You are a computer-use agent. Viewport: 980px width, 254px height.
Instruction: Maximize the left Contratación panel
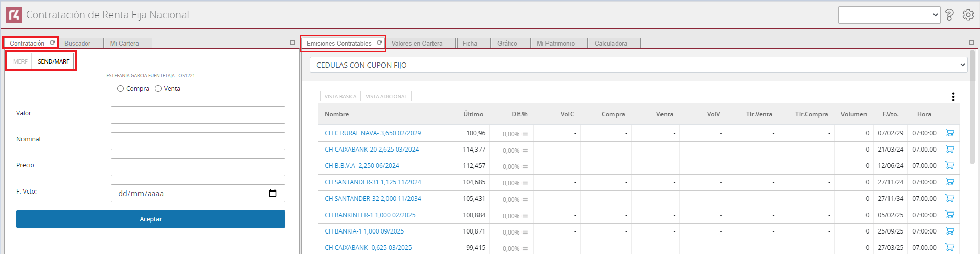[292, 43]
